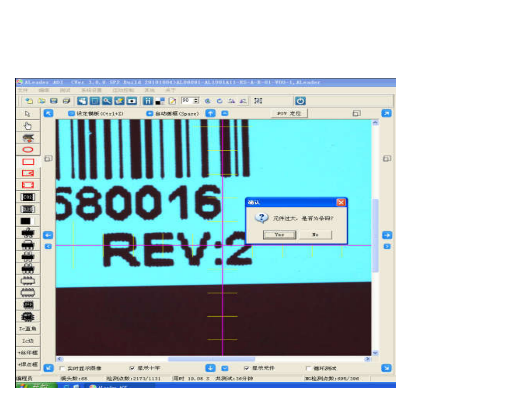Click the value field showing 90

click(187, 101)
